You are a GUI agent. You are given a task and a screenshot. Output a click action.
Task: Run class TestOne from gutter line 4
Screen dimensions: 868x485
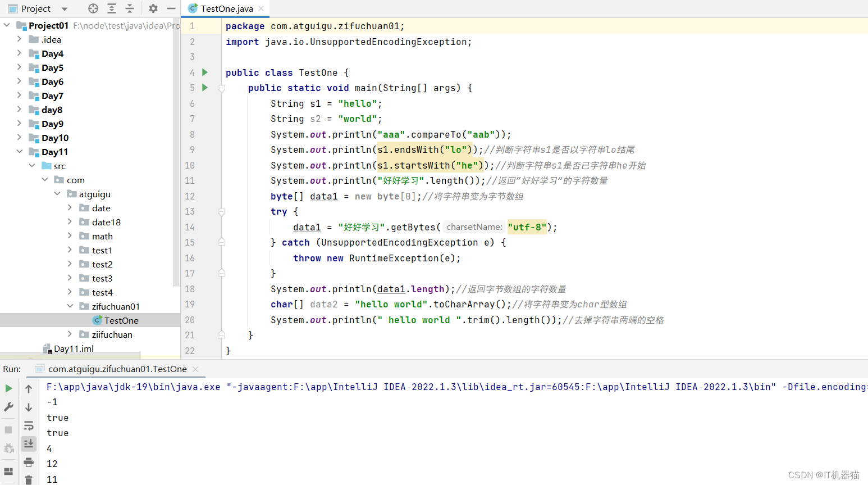pos(205,72)
